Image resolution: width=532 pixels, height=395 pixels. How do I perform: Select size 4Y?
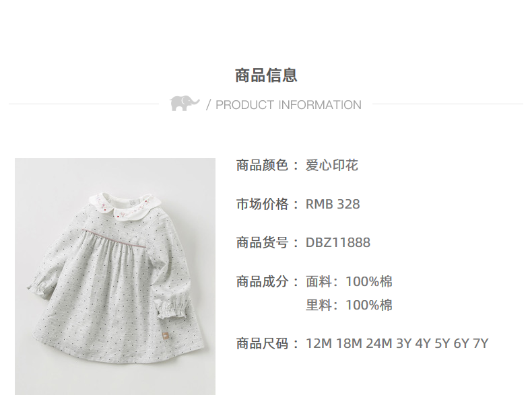(423, 343)
